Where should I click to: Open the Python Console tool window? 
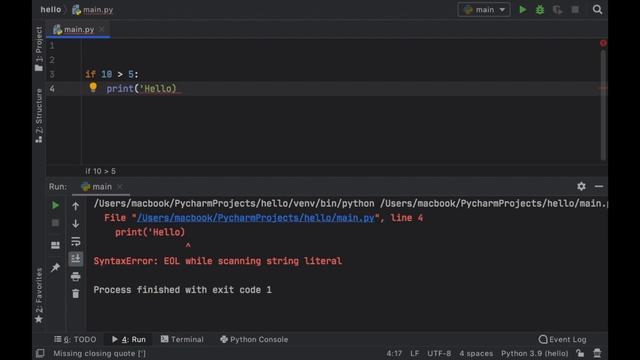tap(254, 340)
